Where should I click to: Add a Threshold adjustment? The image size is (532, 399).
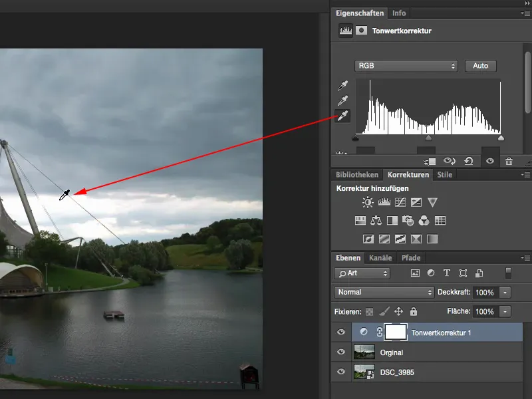coord(400,239)
